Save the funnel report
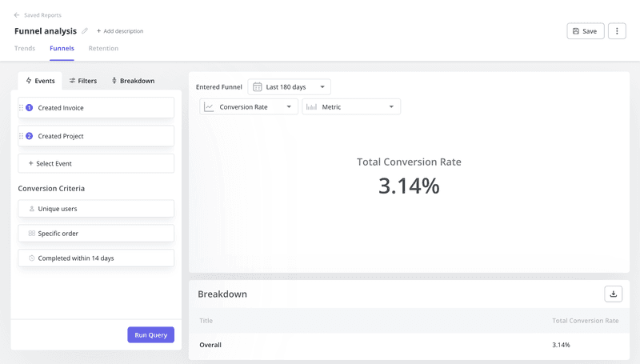The image size is (640, 364). [585, 31]
